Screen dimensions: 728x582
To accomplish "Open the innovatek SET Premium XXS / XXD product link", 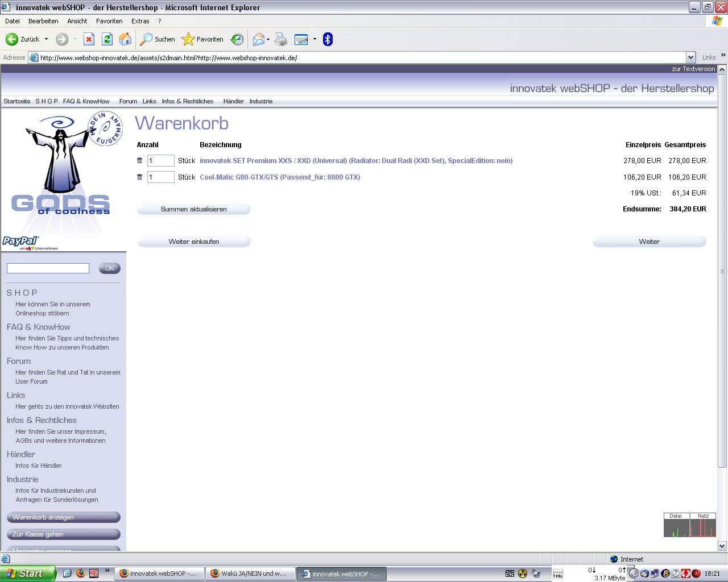I will [x=356, y=161].
